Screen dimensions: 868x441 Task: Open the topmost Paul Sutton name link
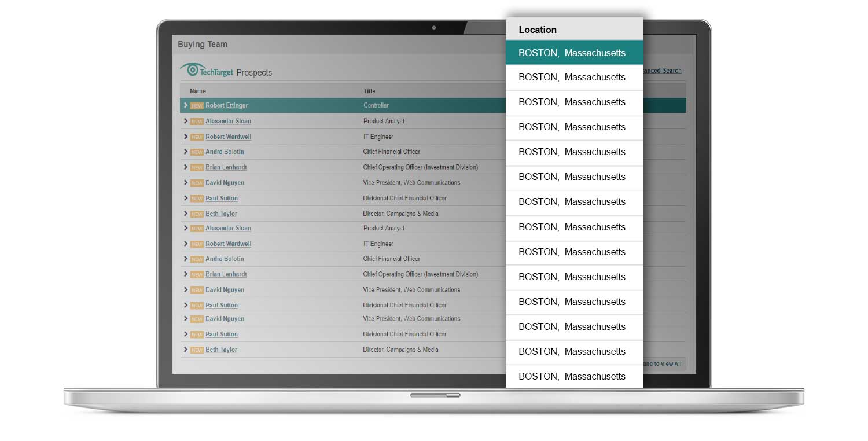[x=222, y=198]
